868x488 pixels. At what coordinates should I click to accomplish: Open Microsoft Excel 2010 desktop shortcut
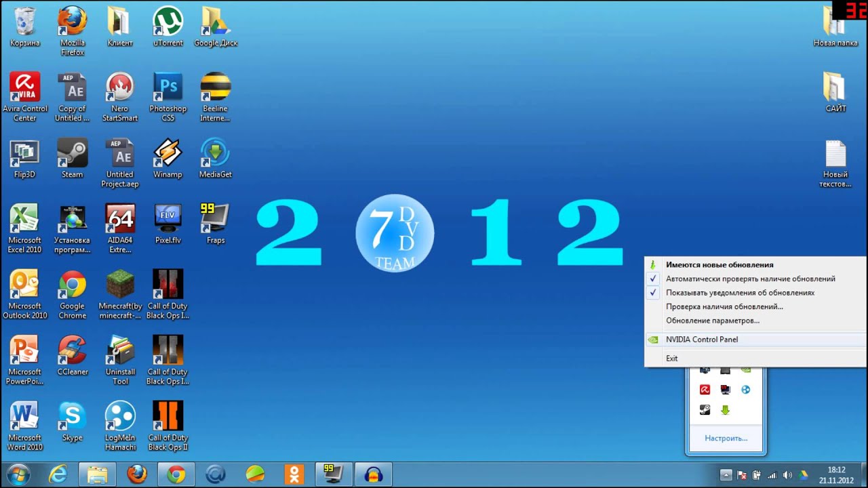point(25,228)
